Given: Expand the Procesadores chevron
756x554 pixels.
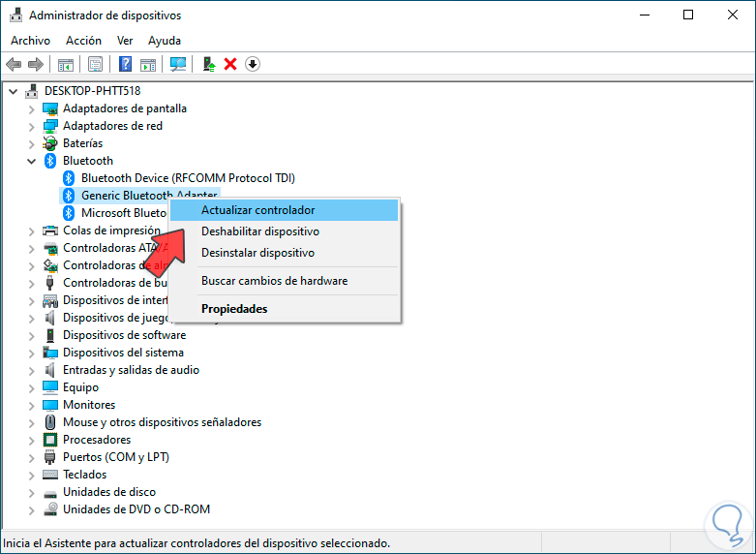Looking at the screenshot, I should (x=31, y=440).
